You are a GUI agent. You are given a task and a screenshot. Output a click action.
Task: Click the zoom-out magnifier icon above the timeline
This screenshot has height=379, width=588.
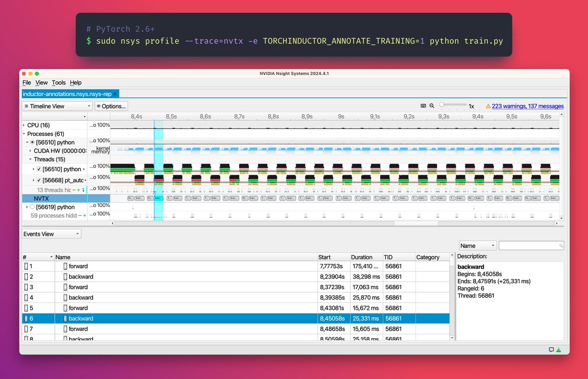click(x=432, y=105)
